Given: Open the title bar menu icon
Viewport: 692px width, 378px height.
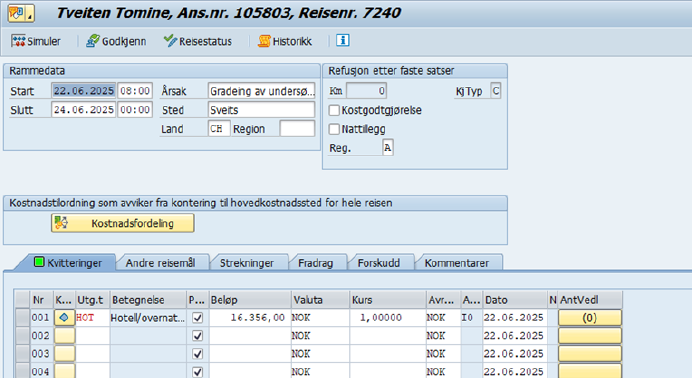Looking at the screenshot, I should coord(20,14).
